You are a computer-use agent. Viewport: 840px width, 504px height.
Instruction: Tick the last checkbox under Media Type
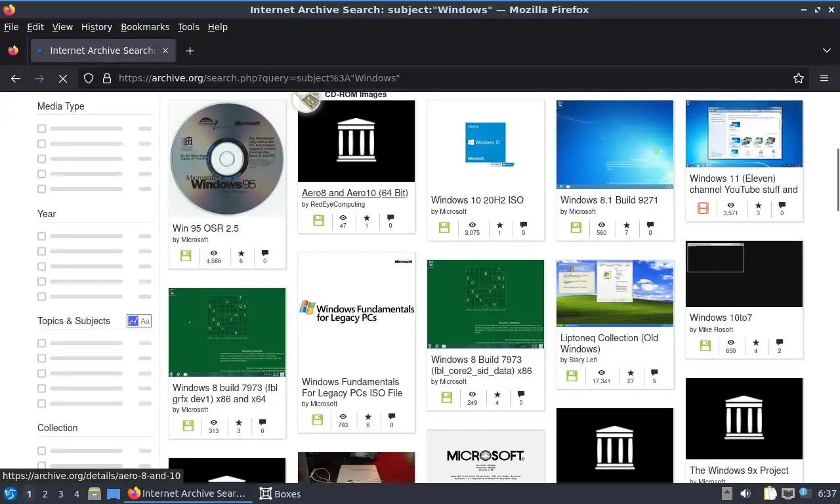click(x=42, y=189)
